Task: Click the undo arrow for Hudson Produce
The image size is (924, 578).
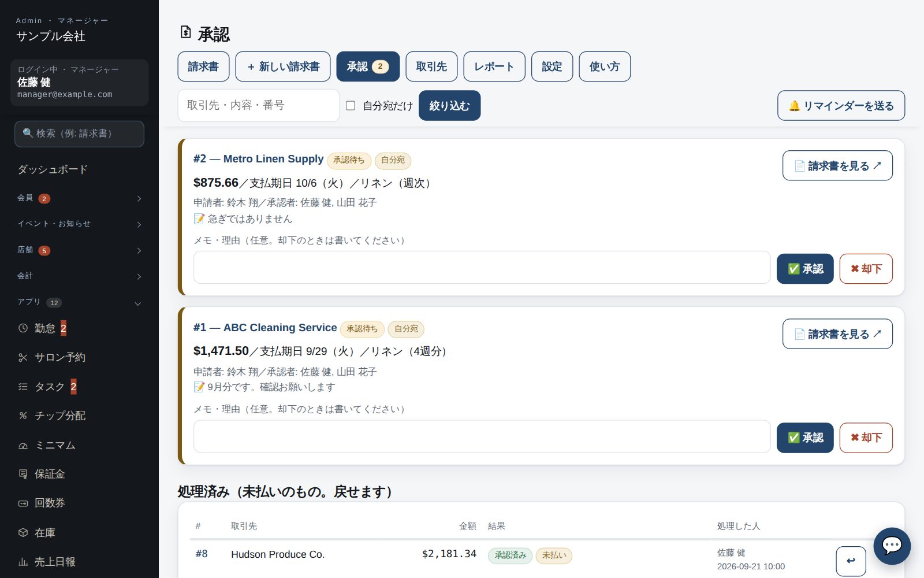Action: [851, 561]
